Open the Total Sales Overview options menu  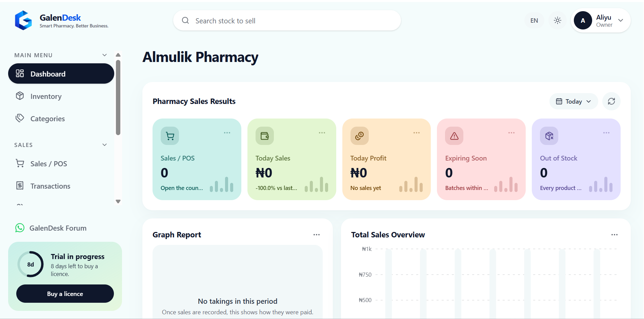click(615, 235)
